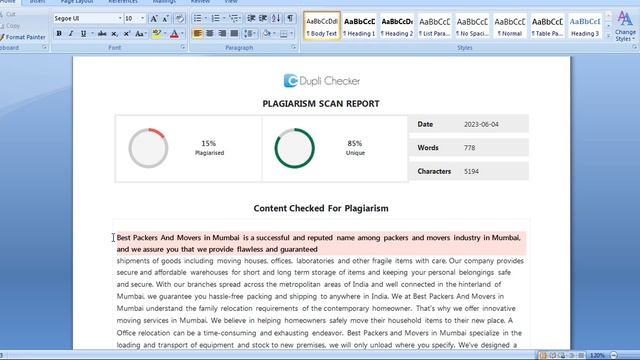Click Format Painter
Viewport: 640px width, 360px height.
[x=23, y=37]
